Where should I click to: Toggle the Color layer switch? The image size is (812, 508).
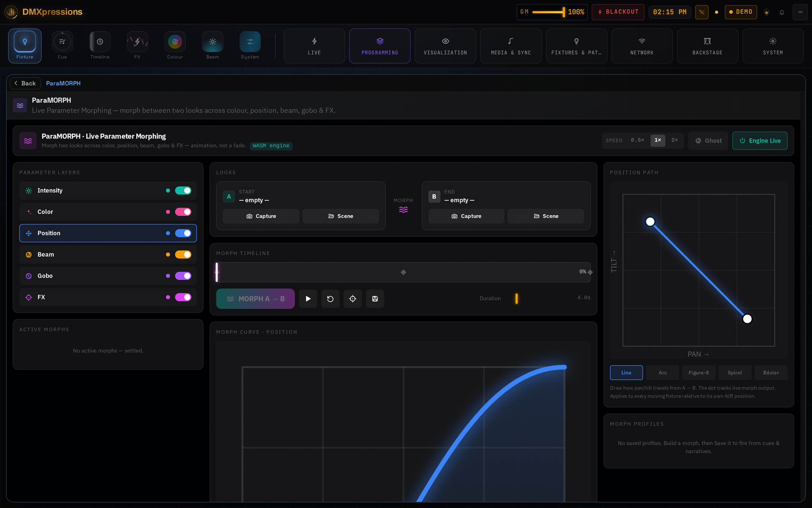click(183, 212)
